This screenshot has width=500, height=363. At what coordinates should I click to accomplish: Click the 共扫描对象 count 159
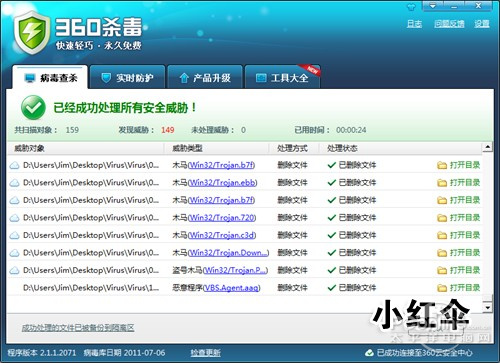(72, 130)
